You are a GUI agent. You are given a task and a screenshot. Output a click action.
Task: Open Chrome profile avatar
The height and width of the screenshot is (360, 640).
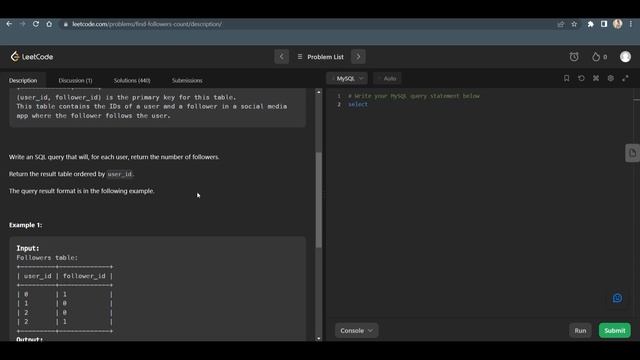point(618,24)
